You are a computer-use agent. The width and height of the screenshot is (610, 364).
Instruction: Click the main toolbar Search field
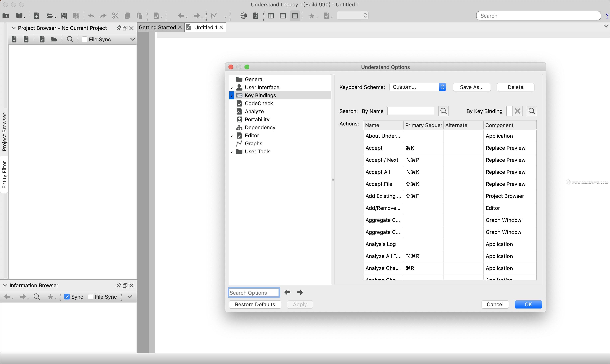point(538,16)
